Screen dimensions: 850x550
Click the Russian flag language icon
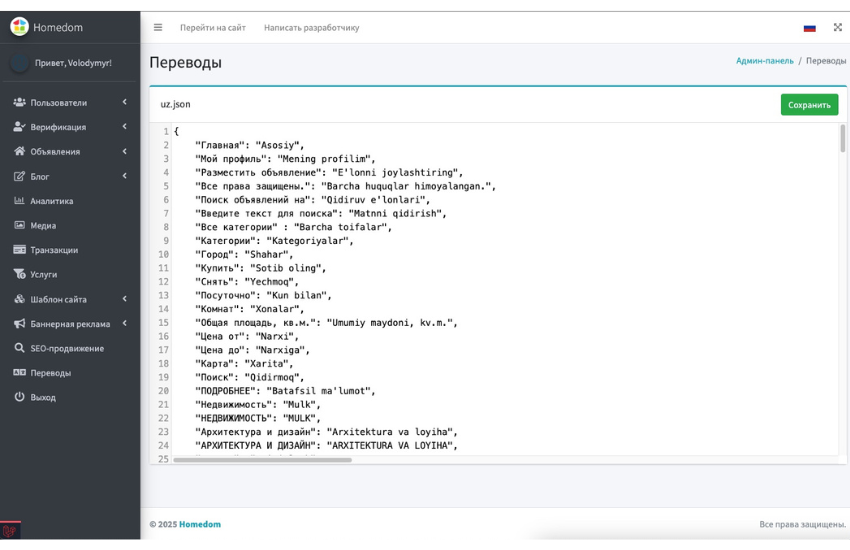point(809,28)
